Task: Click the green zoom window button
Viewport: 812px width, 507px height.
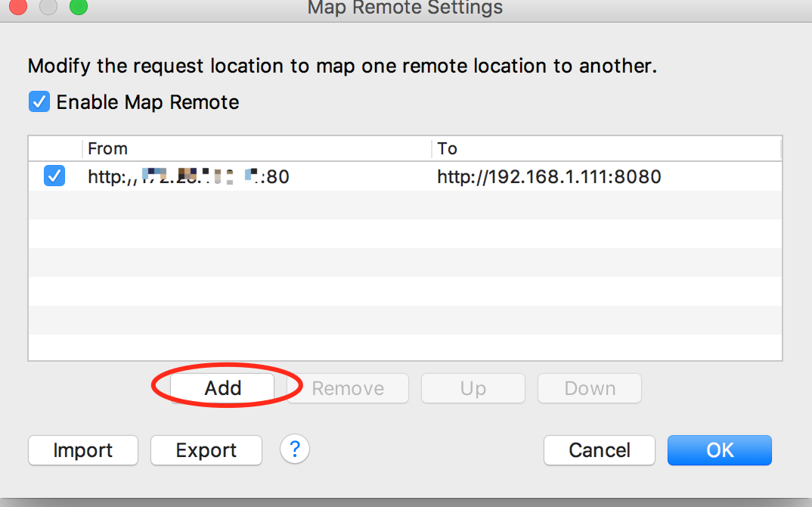Action: (x=78, y=7)
